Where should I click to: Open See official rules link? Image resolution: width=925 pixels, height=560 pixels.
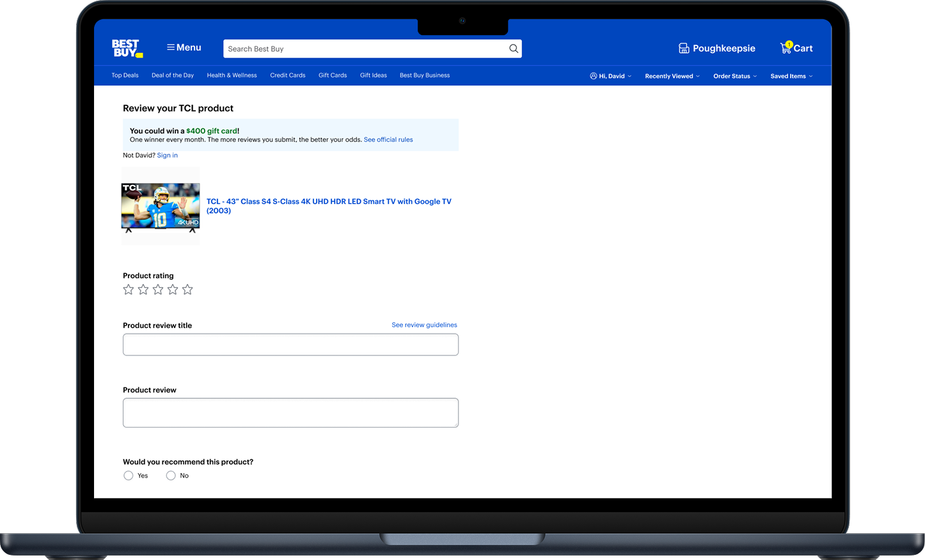(x=388, y=139)
